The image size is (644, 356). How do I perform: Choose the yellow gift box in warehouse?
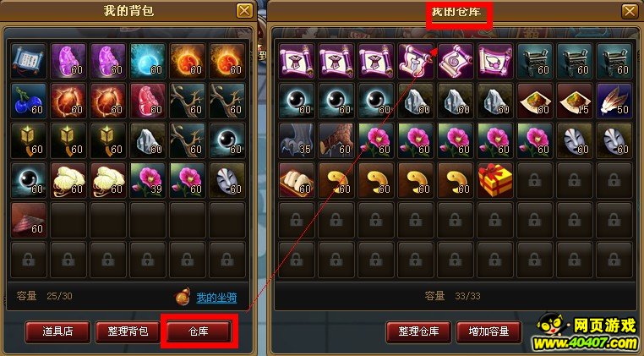[495, 180]
